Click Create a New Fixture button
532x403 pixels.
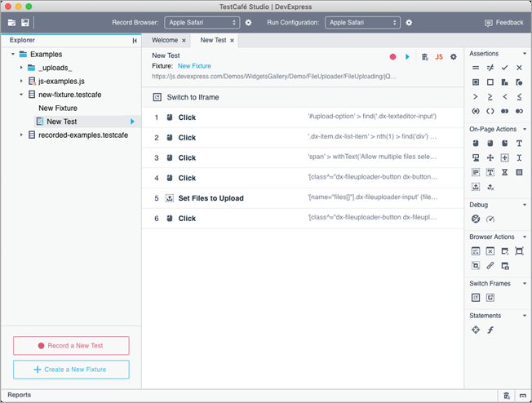[x=71, y=370]
